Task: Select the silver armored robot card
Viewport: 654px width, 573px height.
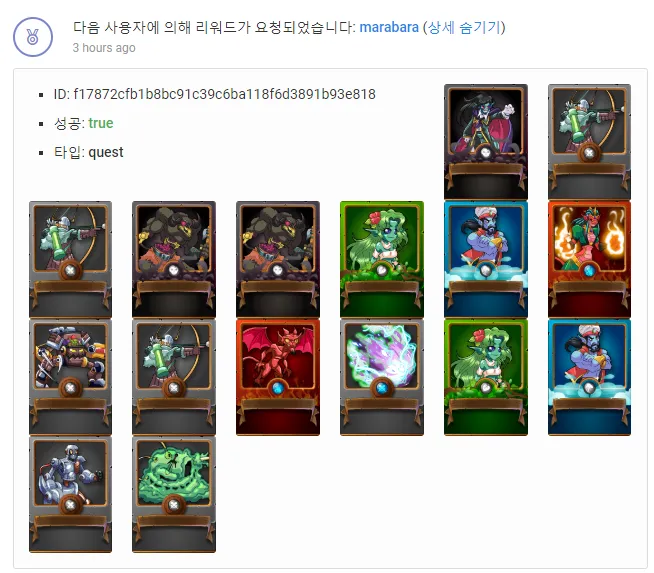Action: coord(70,494)
